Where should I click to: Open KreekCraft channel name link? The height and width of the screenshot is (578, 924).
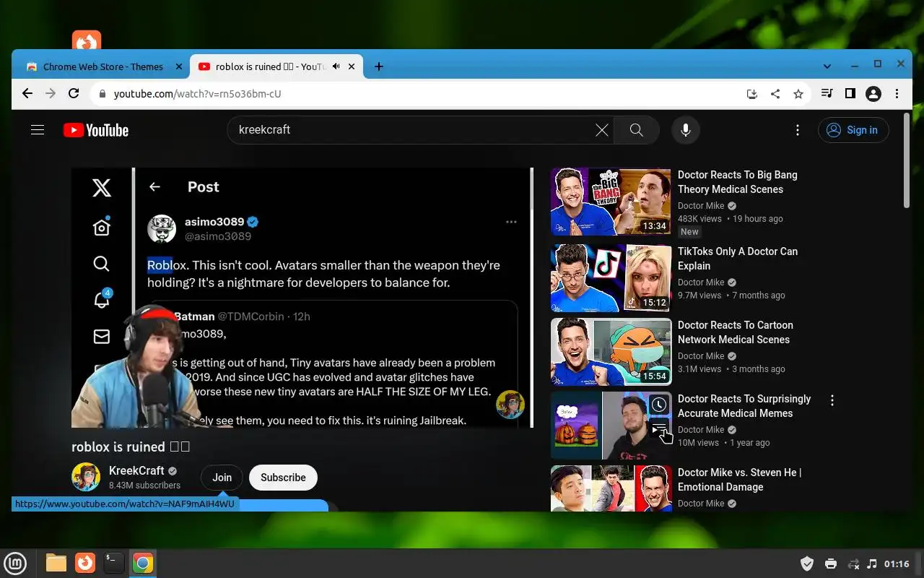136,470
